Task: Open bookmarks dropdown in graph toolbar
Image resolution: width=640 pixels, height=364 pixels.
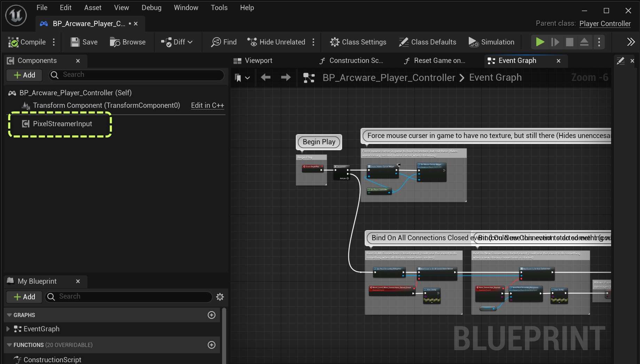Action: 242,78
